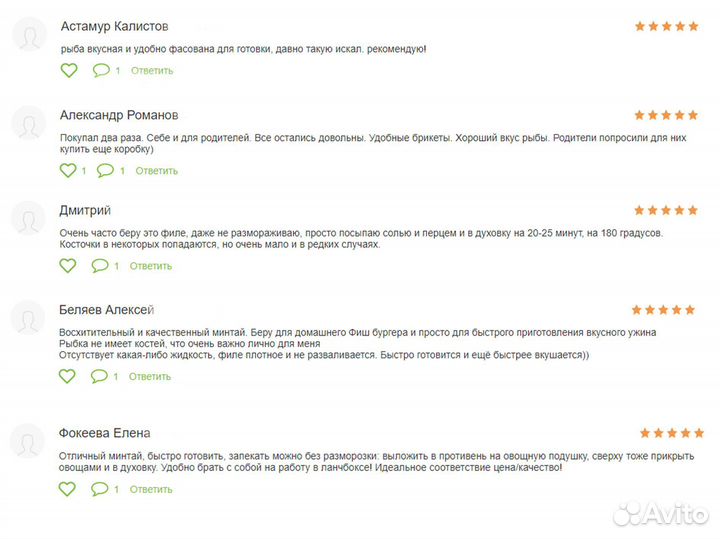Click Ответить under Астамур Калистов's review
The width and height of the screenshot is (720, 539).
(x=151, y=71)
